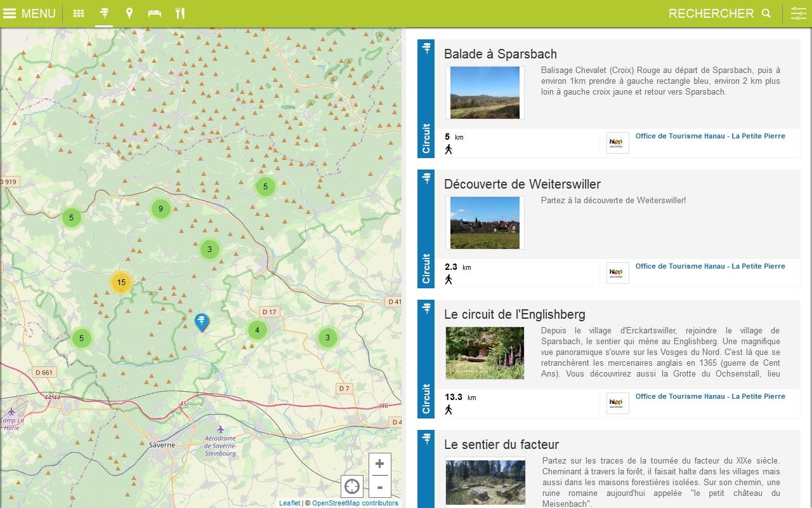The width and height of the screenshot is (812, 508).
Task: Click the tourism office logo under Englishberg
Action: tap(617, 403)
